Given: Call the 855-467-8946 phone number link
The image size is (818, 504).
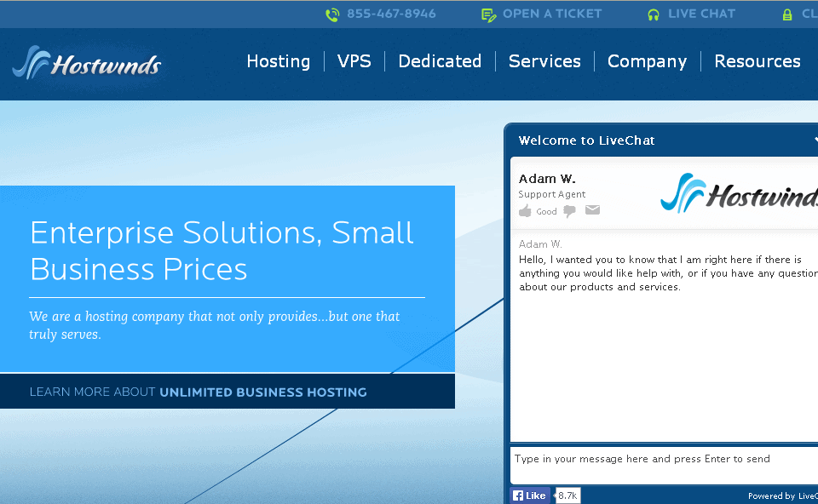Looking at the screenshot, I should 391,14.
